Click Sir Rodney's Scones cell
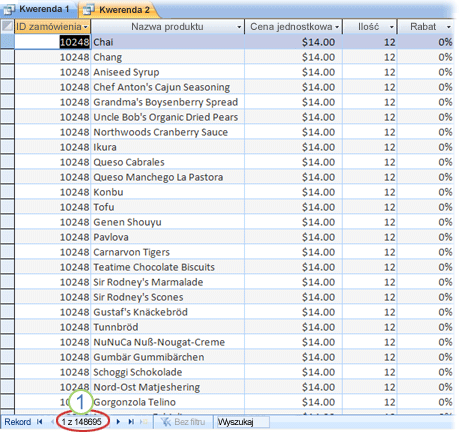 click(168, 297)
